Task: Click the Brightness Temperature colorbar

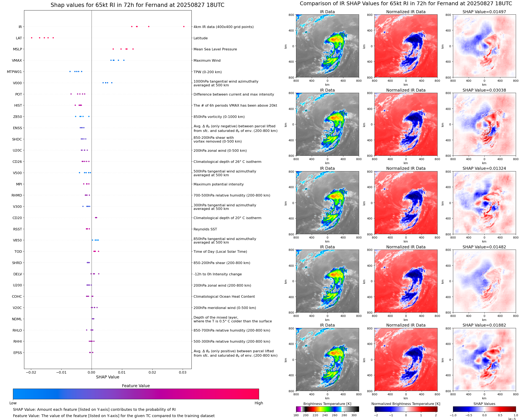Action: point(327,409)
